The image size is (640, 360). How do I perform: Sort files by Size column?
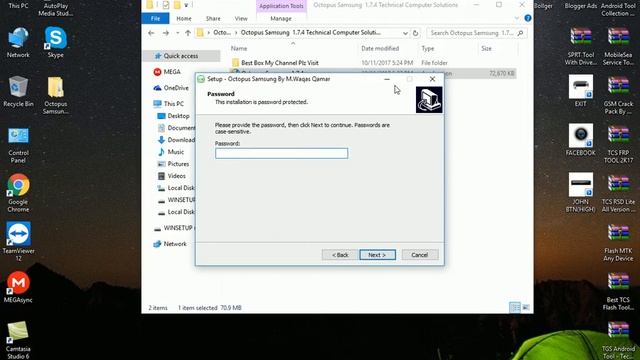click(487, 48)
